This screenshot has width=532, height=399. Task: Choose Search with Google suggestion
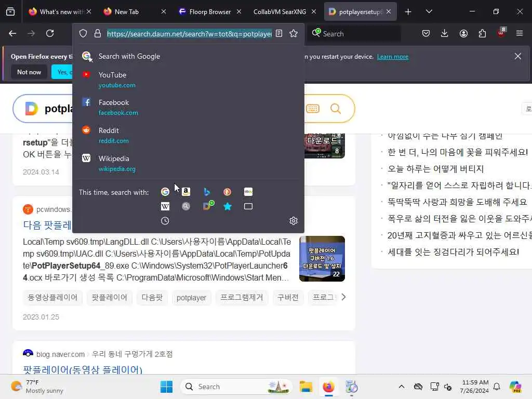pos(188,56)
